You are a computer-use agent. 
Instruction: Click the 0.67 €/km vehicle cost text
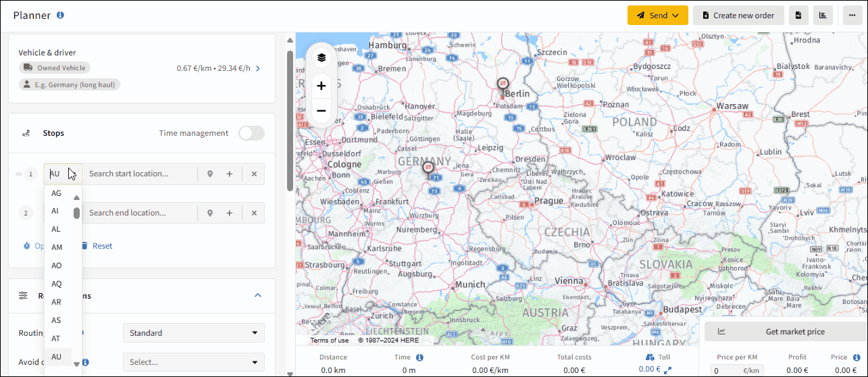[x=193, y=68]
